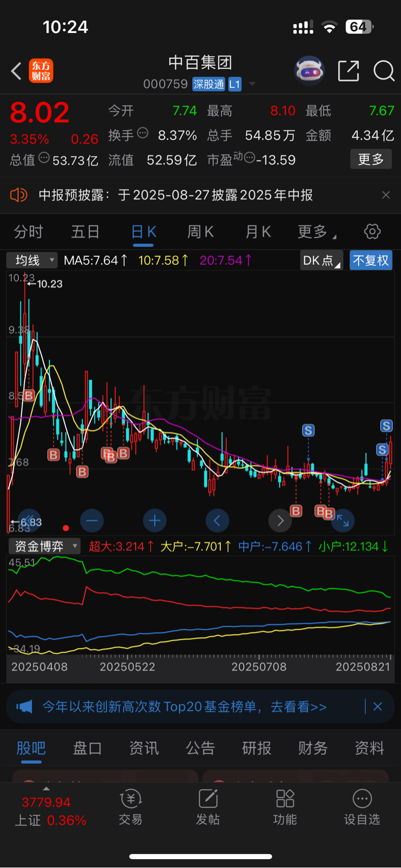401x868 pixels.
Task: Open the Top20 fund ranking link
Action: pyautogui.click(x=184, y=707)
